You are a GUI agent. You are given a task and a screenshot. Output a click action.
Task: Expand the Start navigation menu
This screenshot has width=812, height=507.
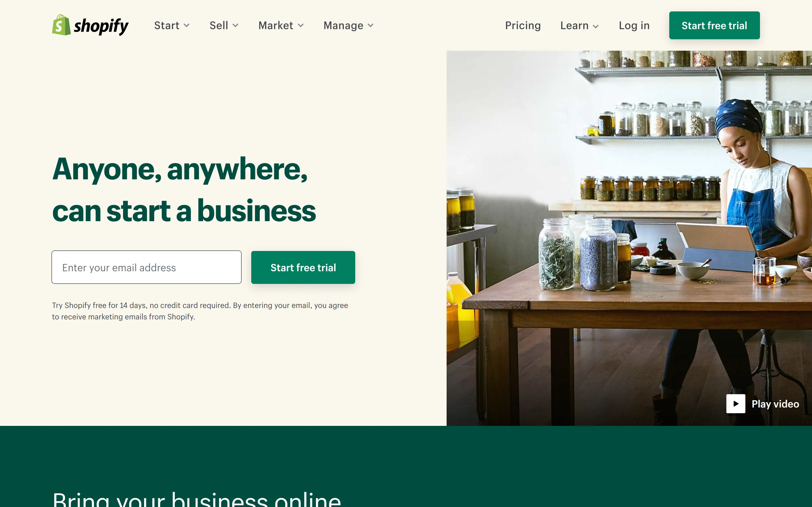[172, 25]
